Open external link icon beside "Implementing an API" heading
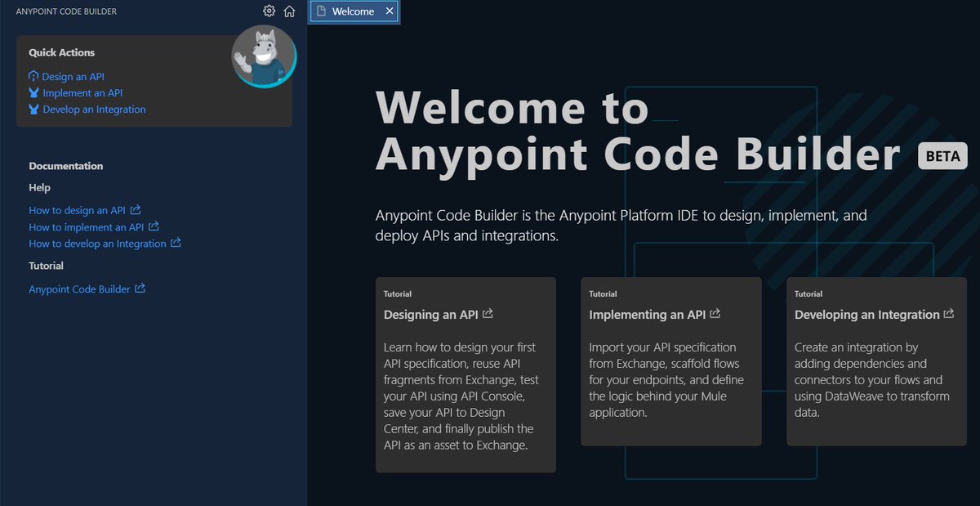 pyautogui.click(x=715, y=313)
